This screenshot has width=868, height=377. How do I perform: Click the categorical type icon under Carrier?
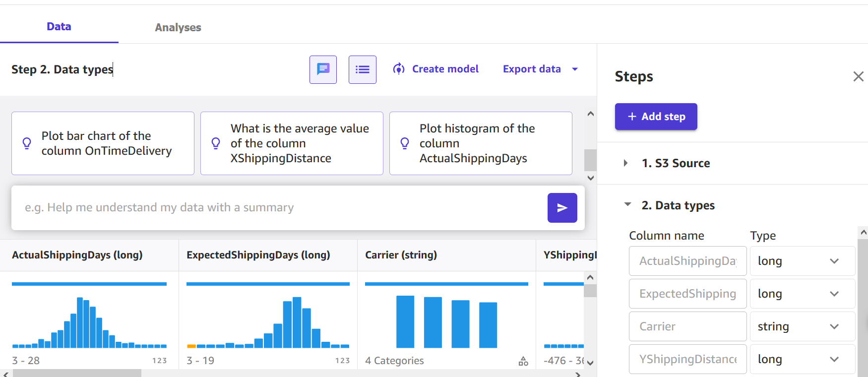pos(523,361)
